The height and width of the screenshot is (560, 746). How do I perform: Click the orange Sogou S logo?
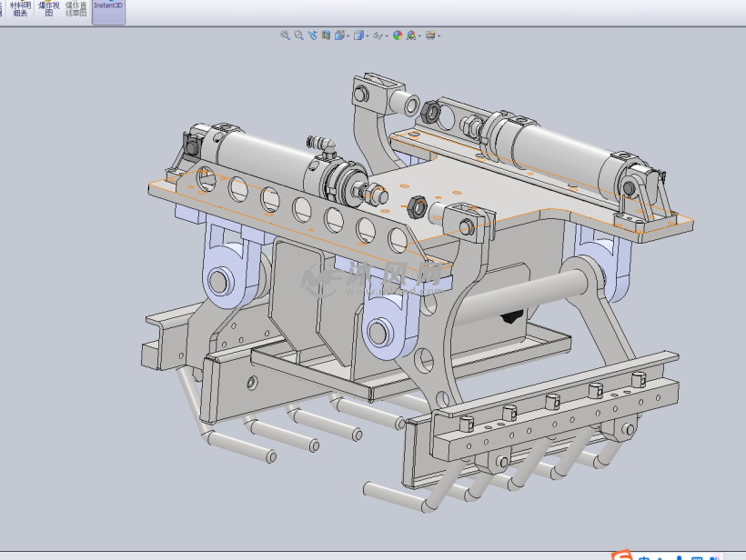(623, 555)
